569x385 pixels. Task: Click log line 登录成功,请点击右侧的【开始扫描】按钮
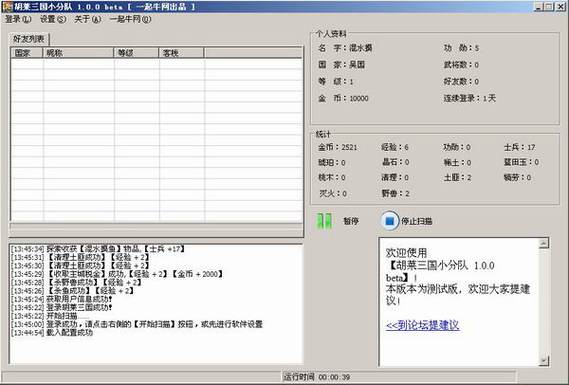click(x=137, y=324)
